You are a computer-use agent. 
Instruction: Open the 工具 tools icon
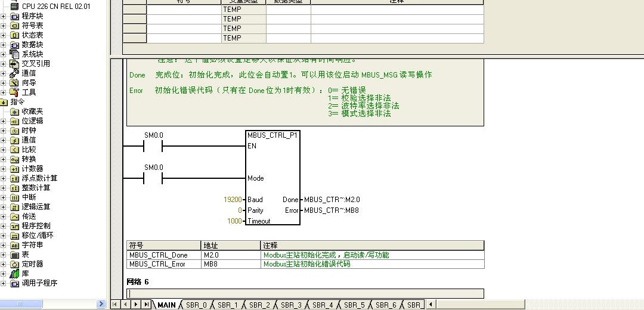[14, 92]
